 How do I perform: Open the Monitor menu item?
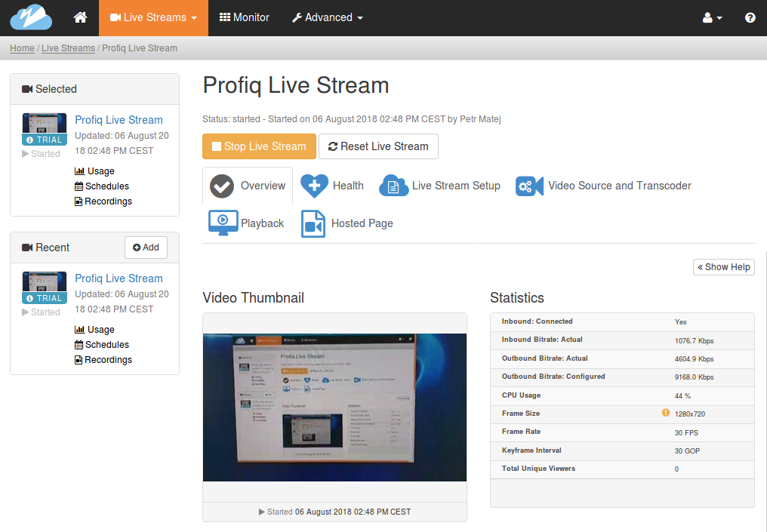tap(245, 17)
